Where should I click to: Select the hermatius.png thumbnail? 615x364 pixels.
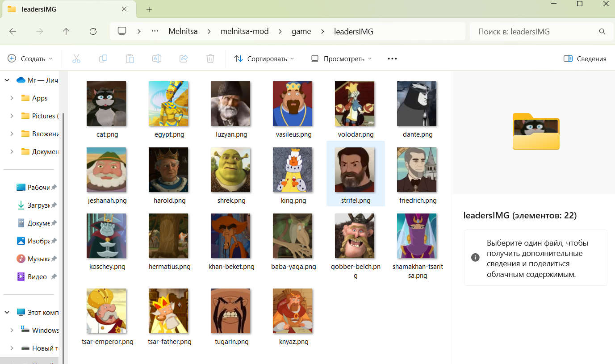tap(168, 236)
